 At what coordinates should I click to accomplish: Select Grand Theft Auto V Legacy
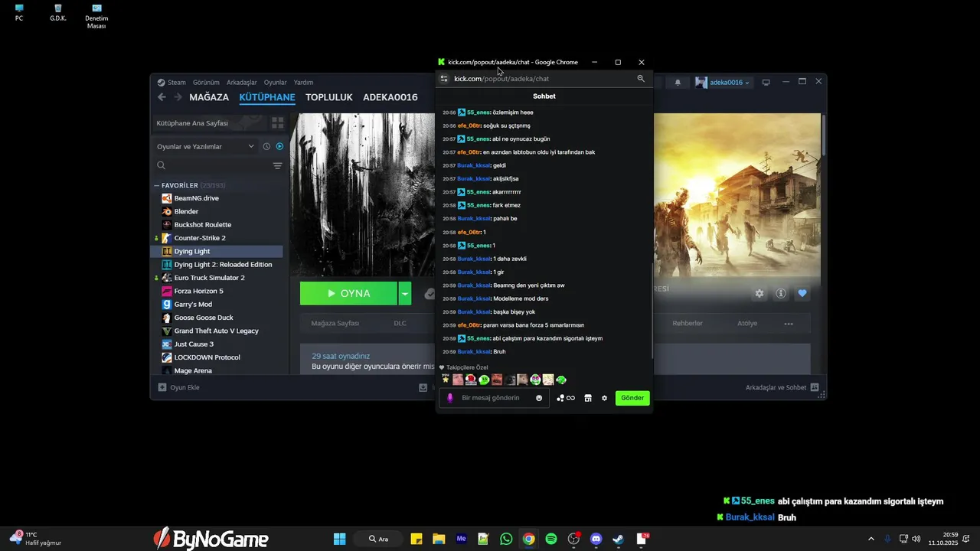217,331
